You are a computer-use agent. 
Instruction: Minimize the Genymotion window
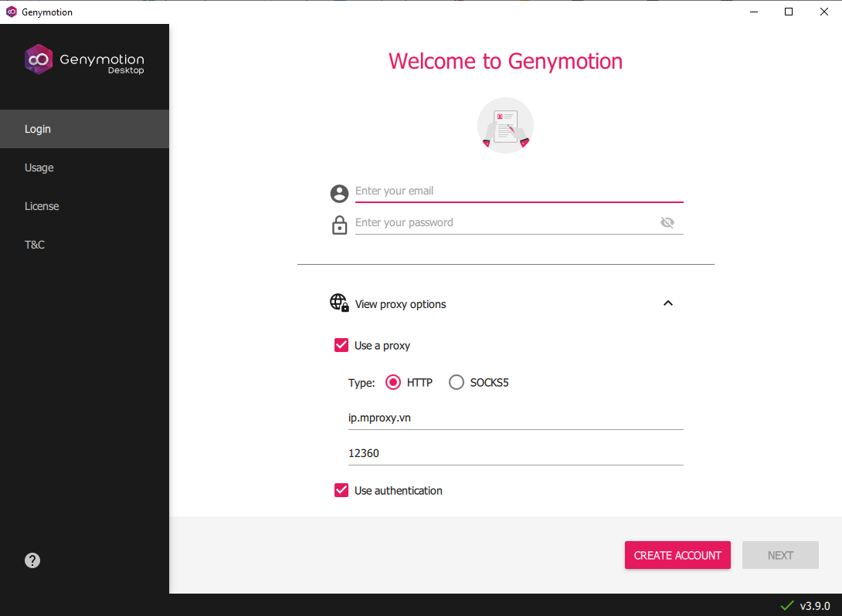click(754, 12)
